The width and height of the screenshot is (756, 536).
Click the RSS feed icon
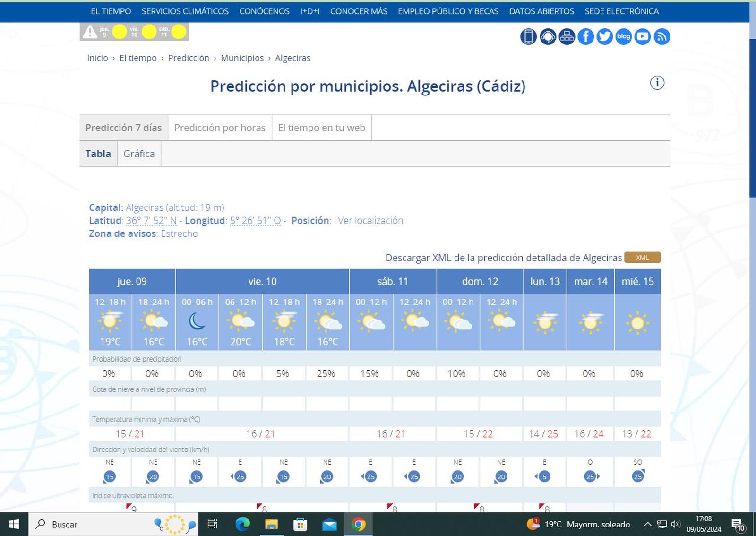(x=662, y=36)
